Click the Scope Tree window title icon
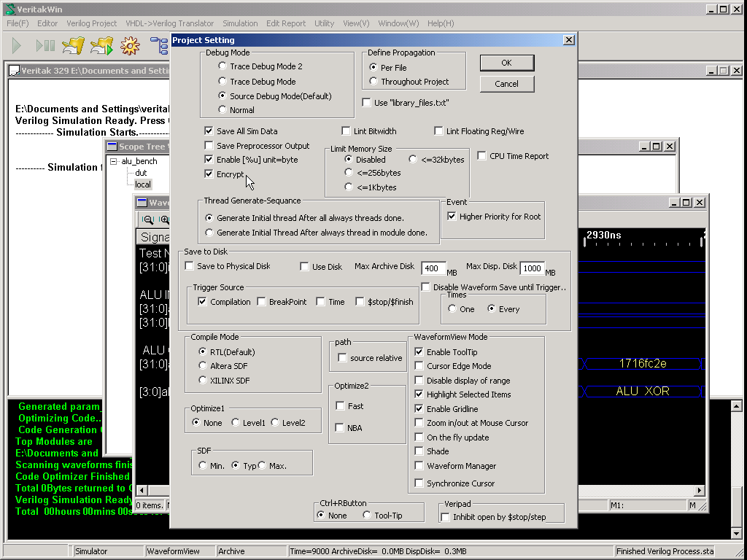Screen dimensions: 747x560 click(x=112, y=147)
